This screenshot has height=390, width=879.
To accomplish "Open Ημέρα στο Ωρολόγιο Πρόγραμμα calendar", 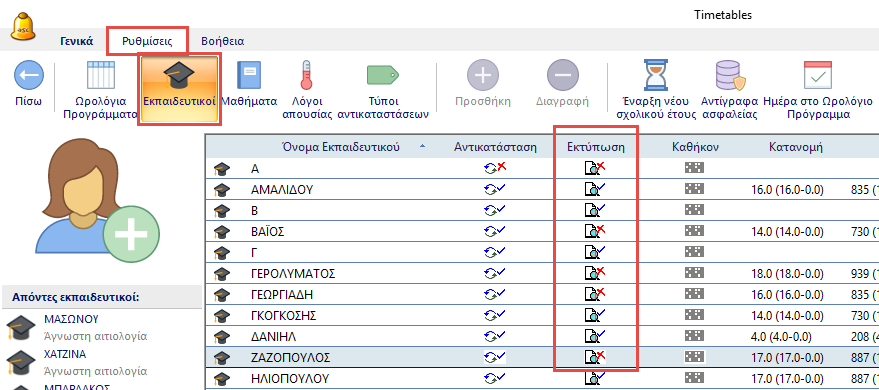I will [x=818, y=91].
